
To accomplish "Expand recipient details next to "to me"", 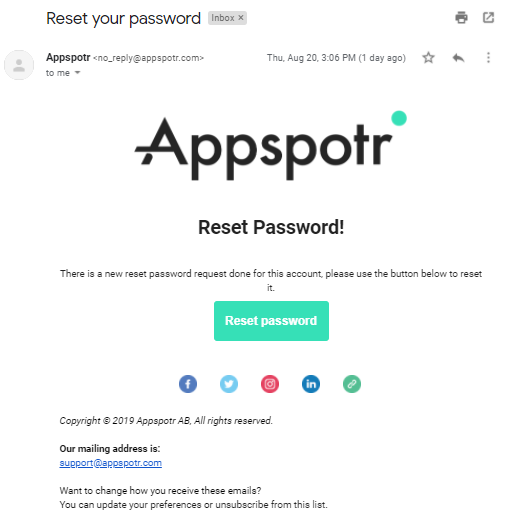I will click(x=77, y=72).
